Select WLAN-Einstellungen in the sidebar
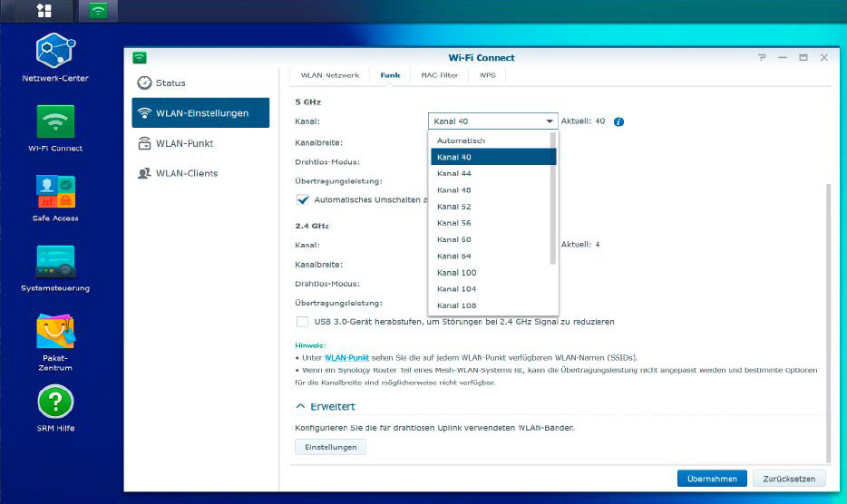 (x=200, y=113)
